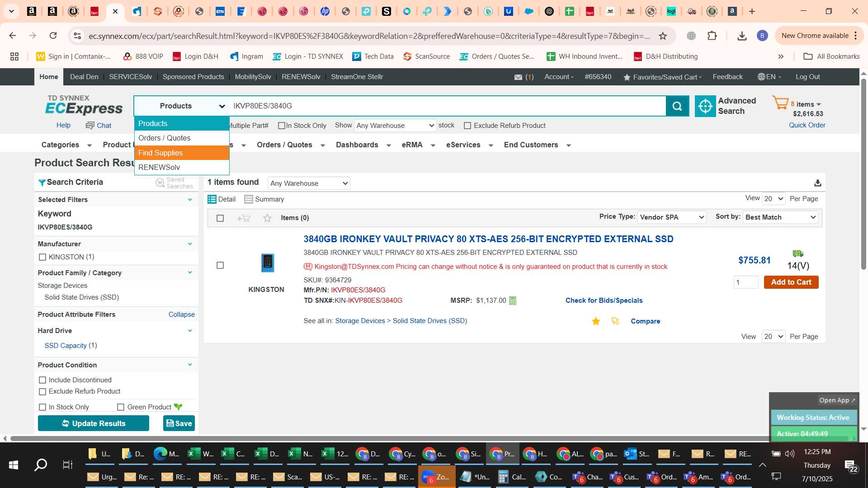Switch to Summary view icon

[248, 199]
